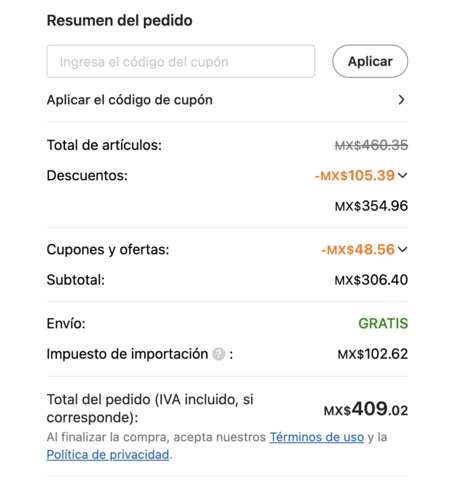
Task: Click the Impuesto de importación label
Action: click(127, 354)
